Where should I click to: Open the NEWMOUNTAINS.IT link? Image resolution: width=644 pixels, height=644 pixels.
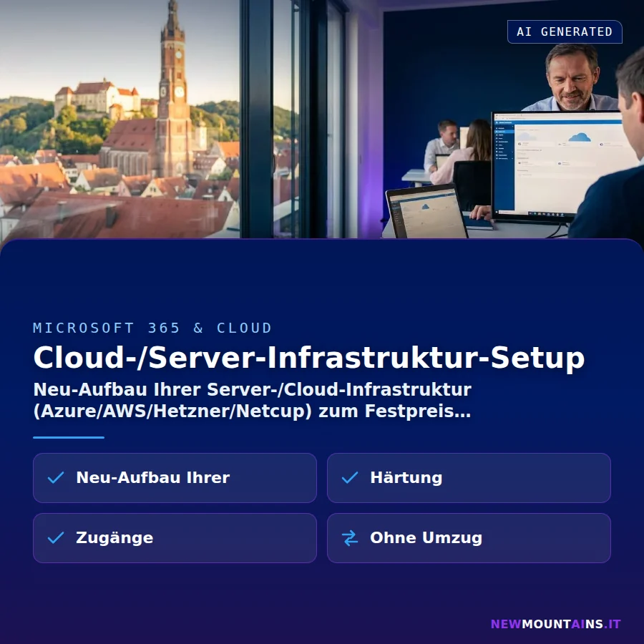coord(556,624)
